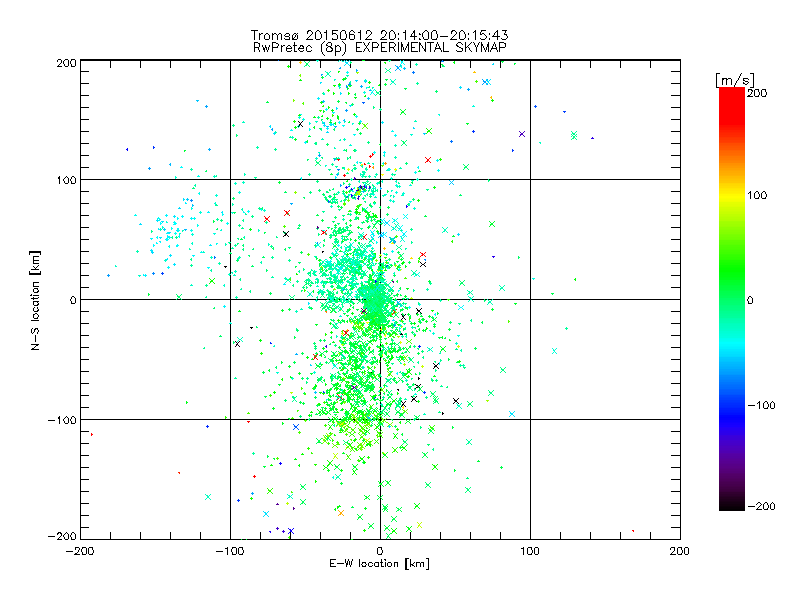This screenshot has height=600, width=800.
Task: Click the x-axis tick label '-200'
Action: point(80,551)
